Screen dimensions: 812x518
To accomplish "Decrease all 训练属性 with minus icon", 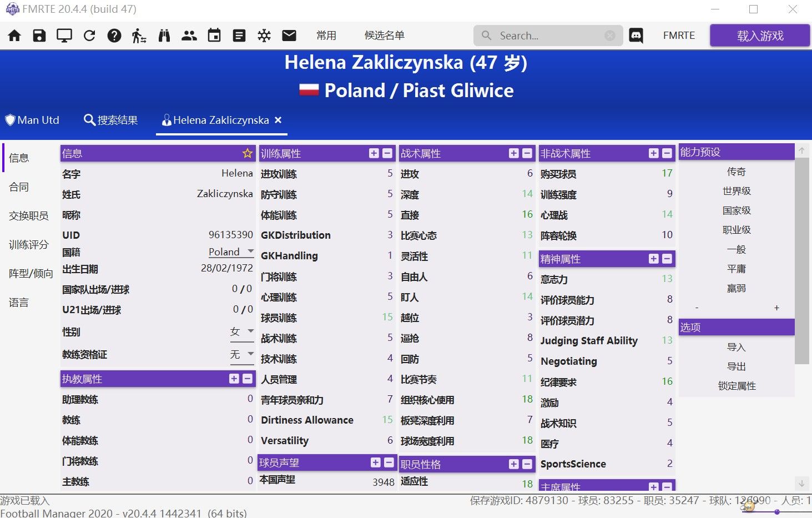I will tap(387, 153).
